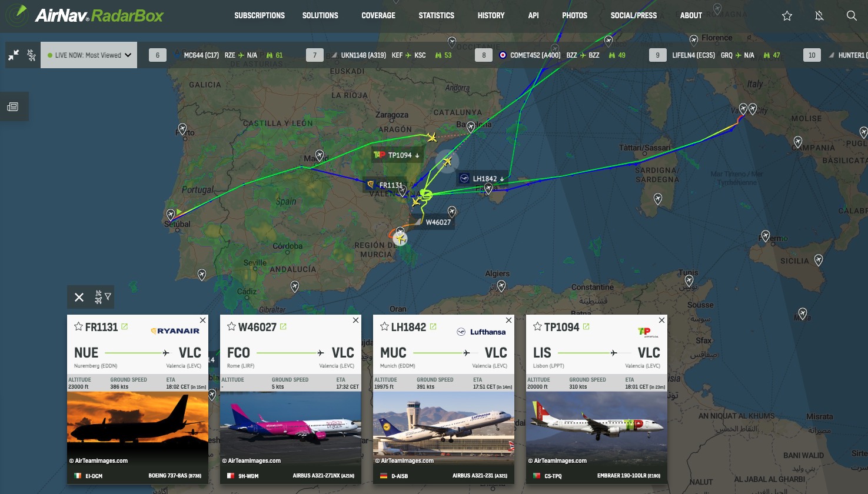Close the LH1842 flight card

pyautogui.click(x=508, y=321)
